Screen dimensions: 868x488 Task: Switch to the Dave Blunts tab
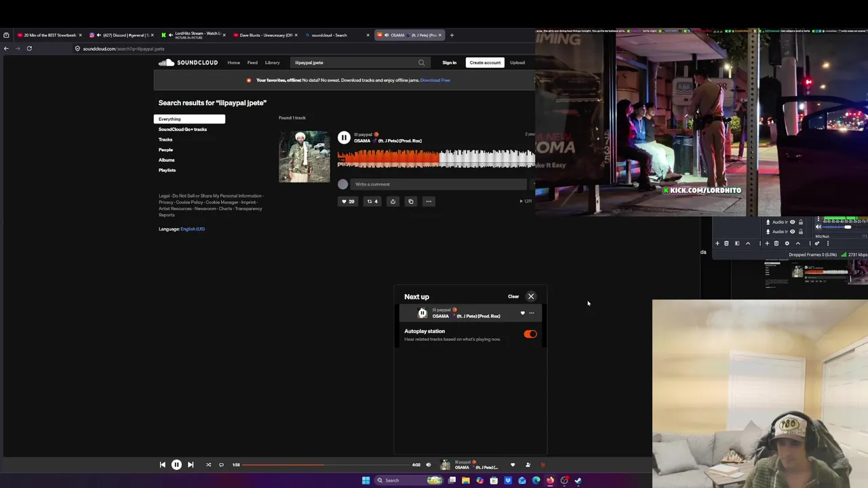click(264, 35)
